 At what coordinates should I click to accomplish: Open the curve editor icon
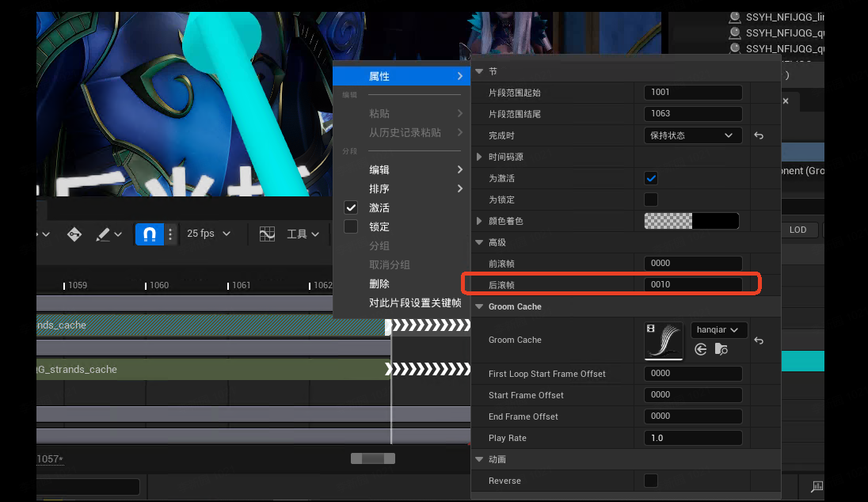(x=267, y=234)
